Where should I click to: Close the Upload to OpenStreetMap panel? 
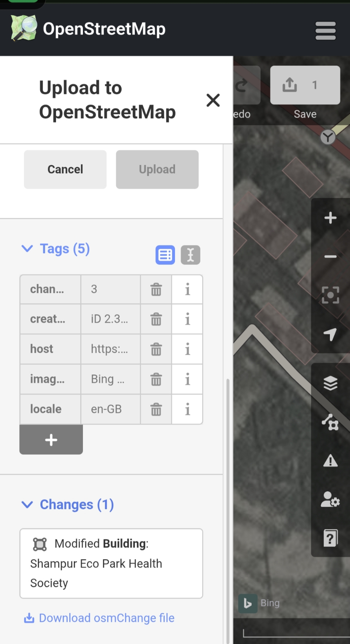click(213, 100)
